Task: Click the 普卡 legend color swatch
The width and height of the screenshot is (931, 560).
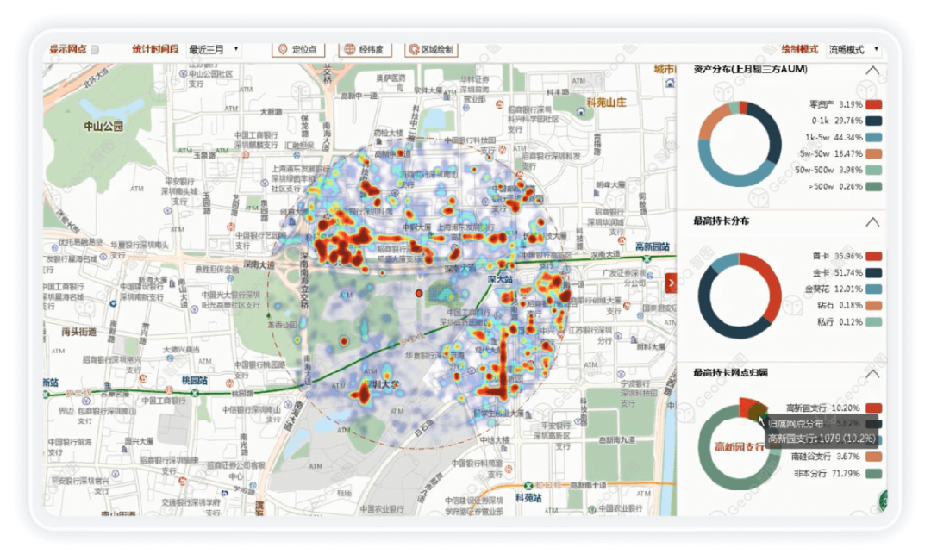Action: [873, 256]
